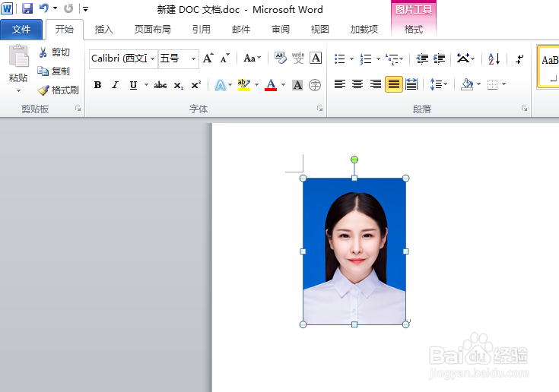
Task: Open Customize Quick Access Toolbar dropdown
Action: [x=85, y=9]
